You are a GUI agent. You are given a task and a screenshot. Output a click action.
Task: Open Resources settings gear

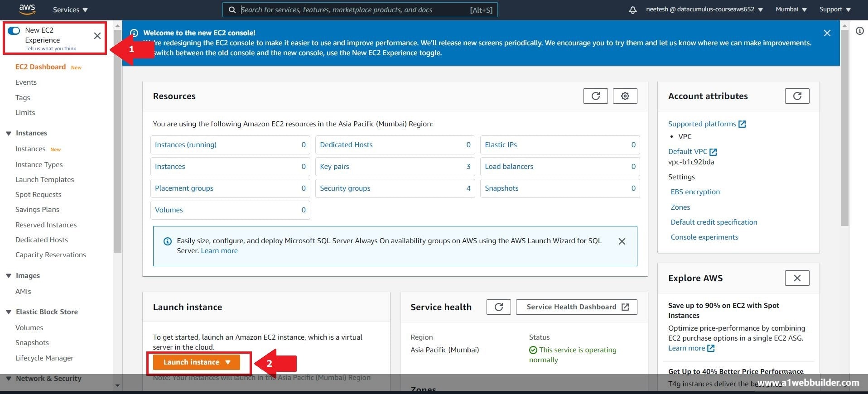click(625, 96)
